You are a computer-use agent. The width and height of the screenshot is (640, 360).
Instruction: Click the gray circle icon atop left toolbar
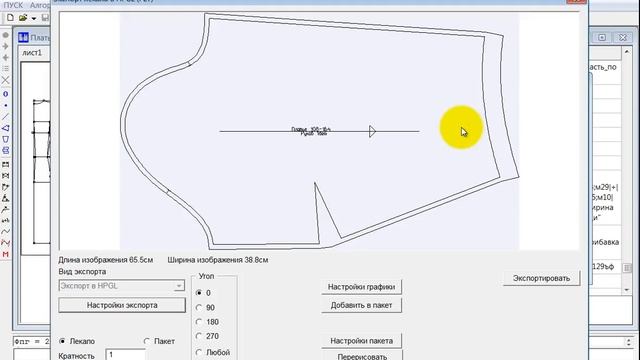5,35
